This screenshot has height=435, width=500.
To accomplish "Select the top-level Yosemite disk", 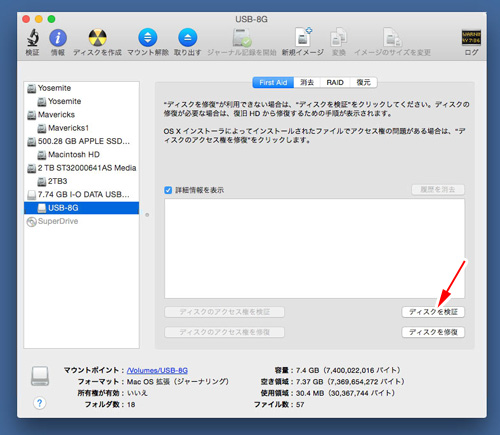I will coord(81,88).
